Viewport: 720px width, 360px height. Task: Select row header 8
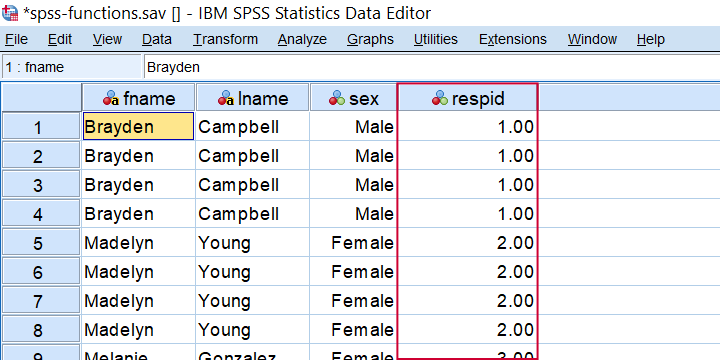pyautogui.click(x=41, y=329)
